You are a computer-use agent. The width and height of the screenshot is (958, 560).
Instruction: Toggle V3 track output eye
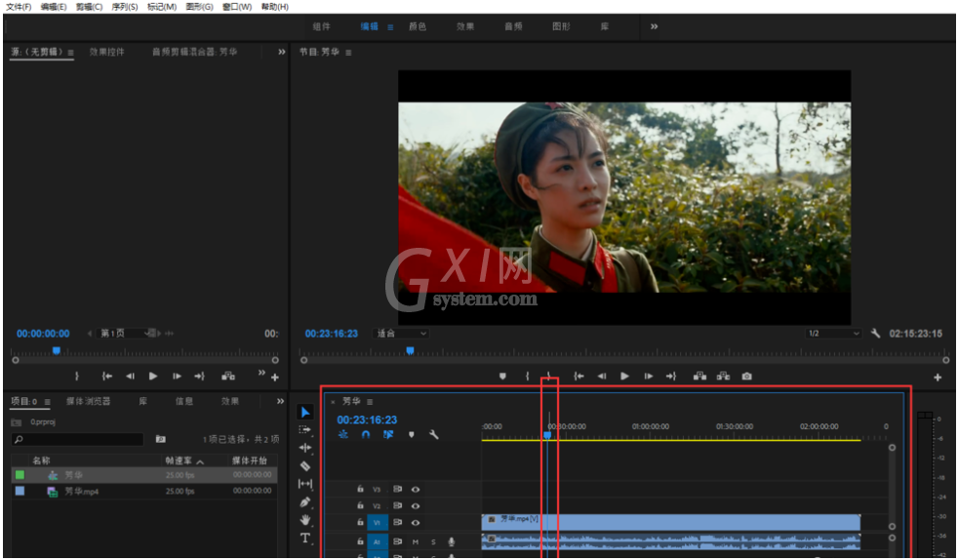point(416,489)
